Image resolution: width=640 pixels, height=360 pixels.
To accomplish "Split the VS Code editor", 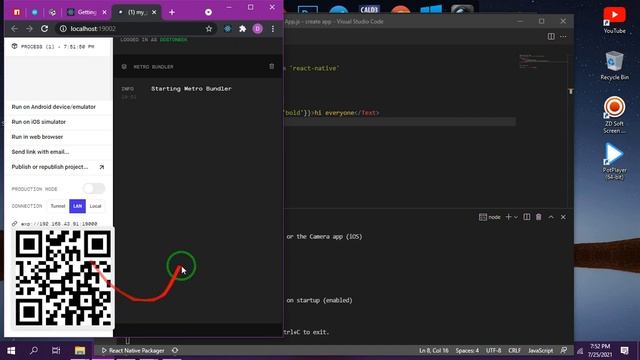I will pos(551,36).
